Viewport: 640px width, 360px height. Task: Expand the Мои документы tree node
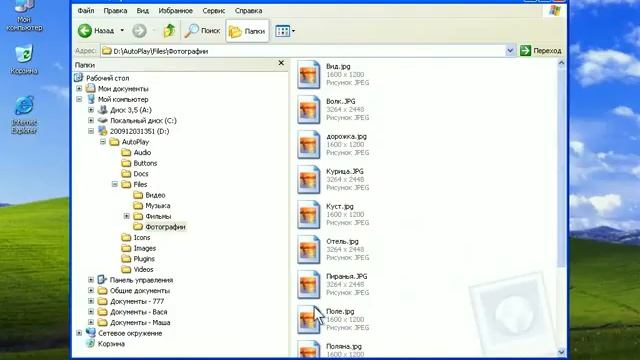coord(79,89)
